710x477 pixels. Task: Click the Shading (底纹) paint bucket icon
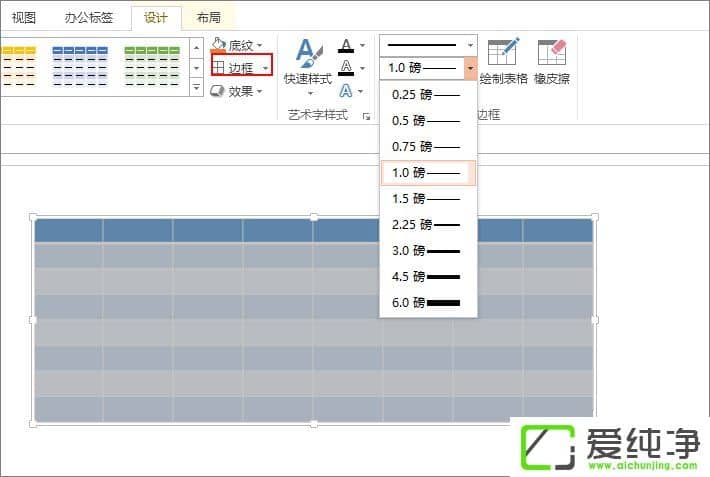tap(219, 45)
